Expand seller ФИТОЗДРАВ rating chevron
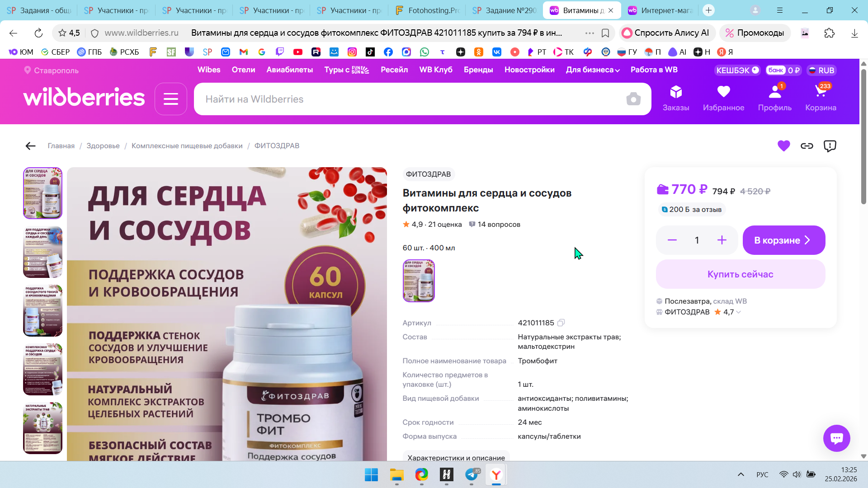 coord(739,312)
